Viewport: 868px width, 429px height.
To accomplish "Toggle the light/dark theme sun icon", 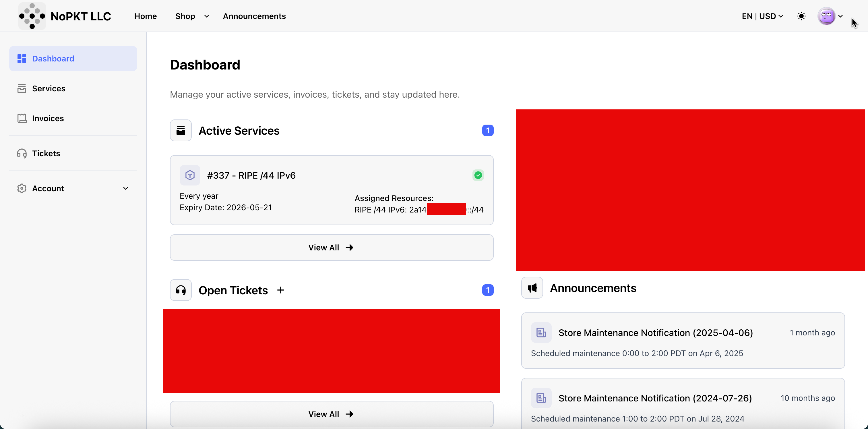I will point(801,16).
